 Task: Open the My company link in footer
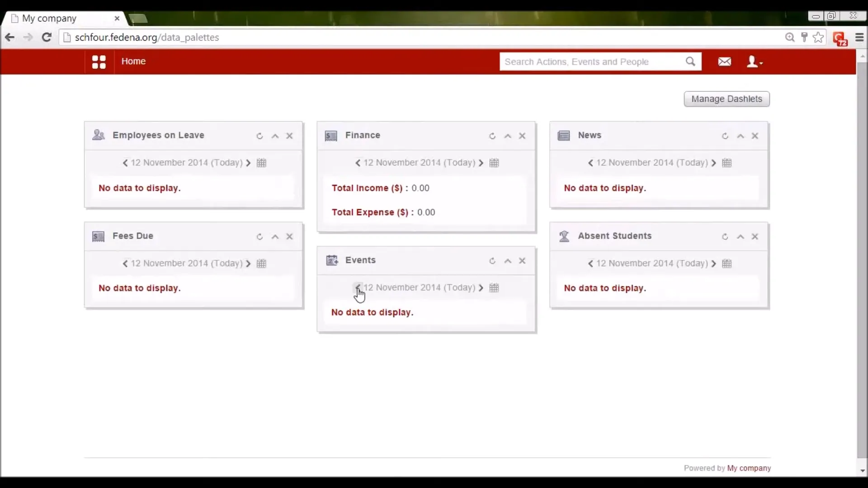(750, 468)
